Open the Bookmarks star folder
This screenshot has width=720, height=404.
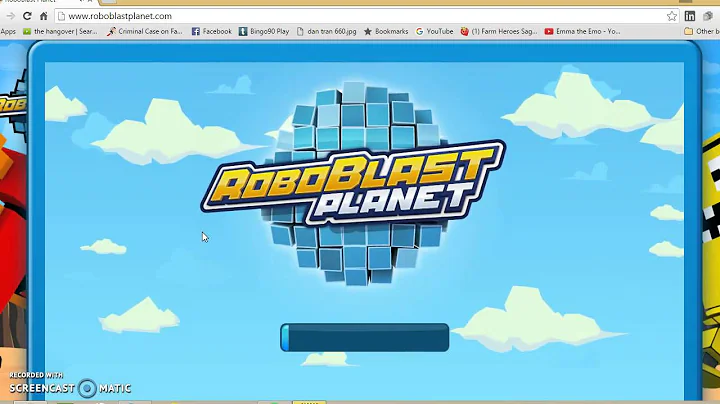tap(386, 31)
